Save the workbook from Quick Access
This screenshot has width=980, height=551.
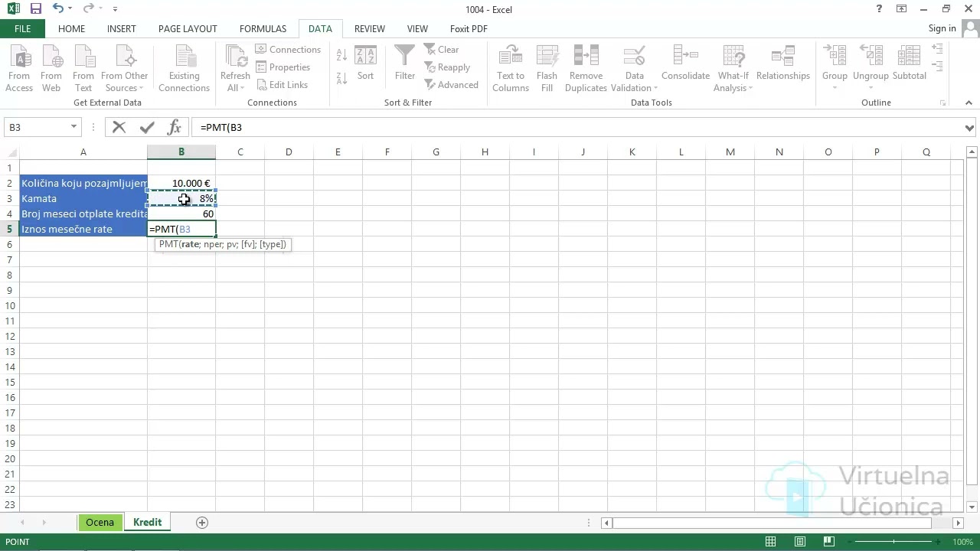[36, 9]
